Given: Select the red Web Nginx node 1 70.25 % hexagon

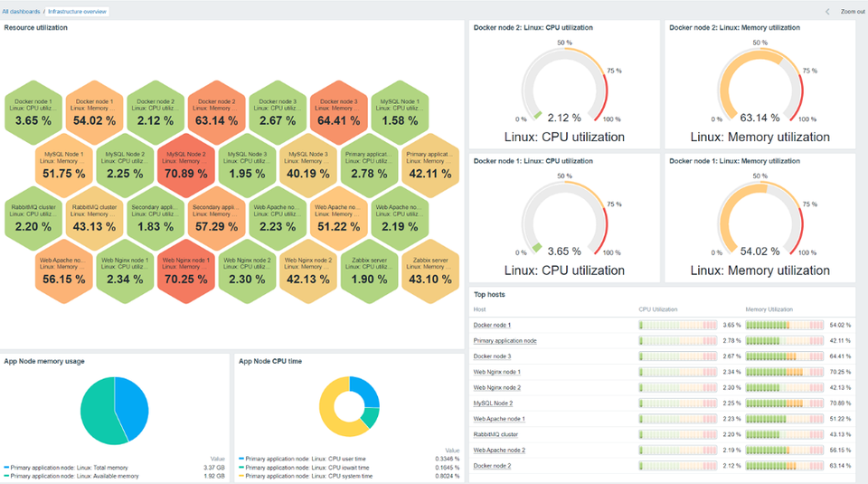Looking at the screenshot, I should click(186, 271).
